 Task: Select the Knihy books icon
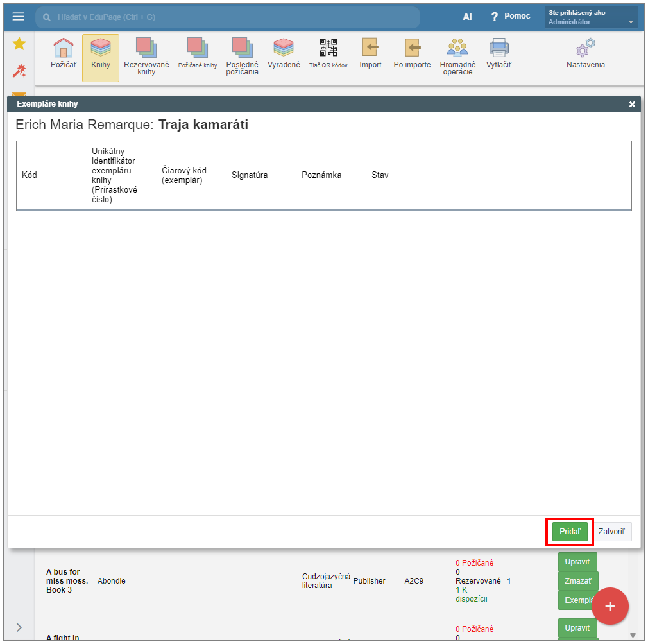click(101, 54)
